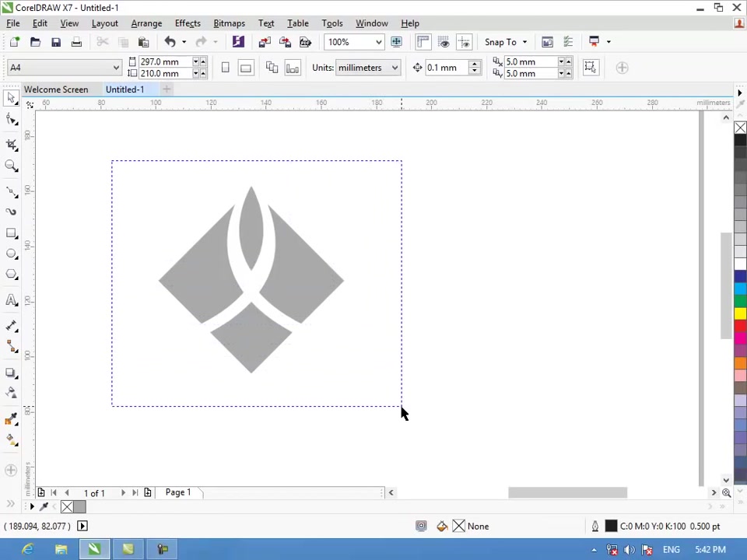Toggle Show Rulers button
The width and height of the screenshot is (747, 560).
[x=423, y=42]
